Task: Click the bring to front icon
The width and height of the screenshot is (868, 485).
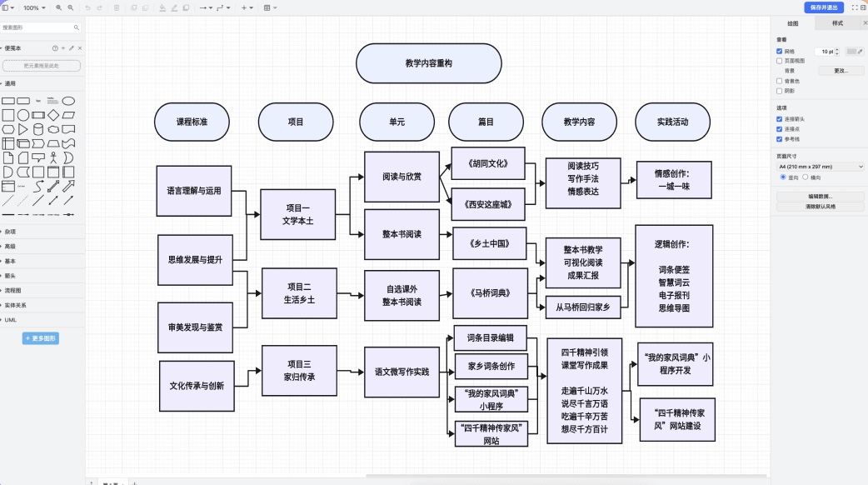Action: pyautogui.click(x=133, y=7)
